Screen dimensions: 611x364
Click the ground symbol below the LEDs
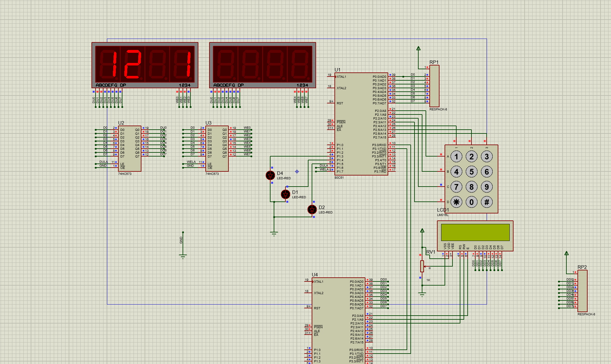pos(274,234)
